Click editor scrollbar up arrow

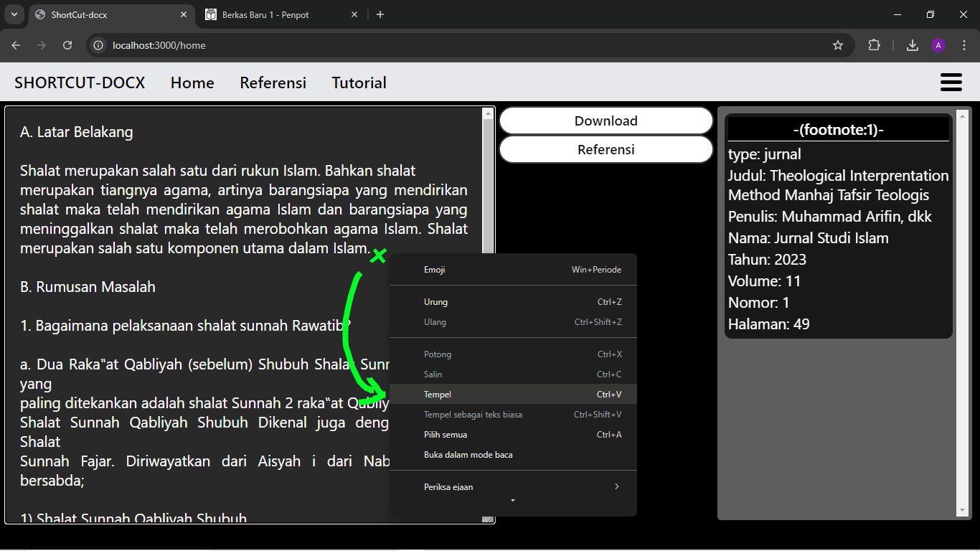(489, 113)
